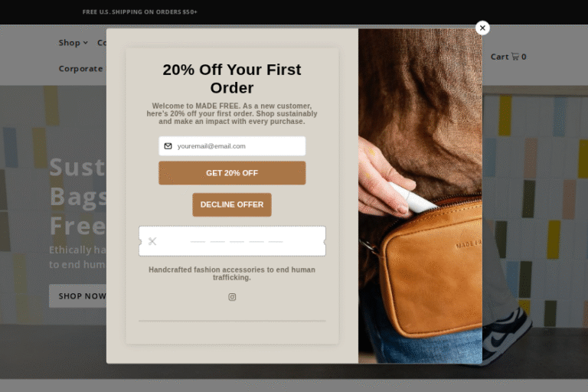
Task: Focus the youremail@email.com input field
Action: [x=232, y=146]
